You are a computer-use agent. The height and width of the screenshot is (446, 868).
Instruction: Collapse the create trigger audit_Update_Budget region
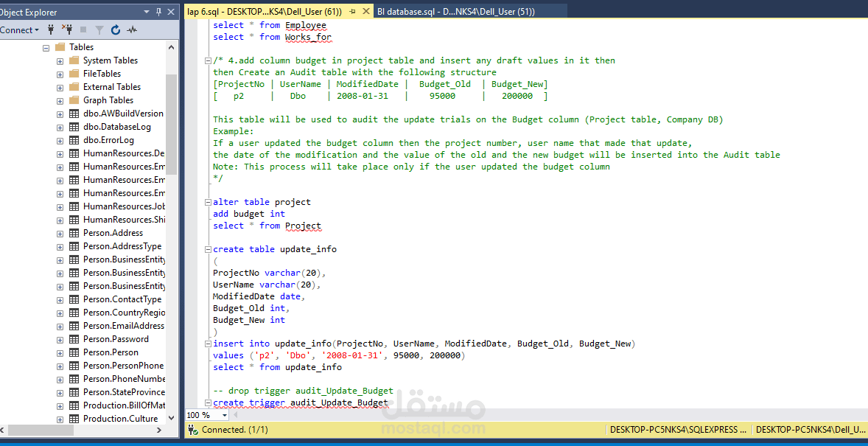coord(208,403)
